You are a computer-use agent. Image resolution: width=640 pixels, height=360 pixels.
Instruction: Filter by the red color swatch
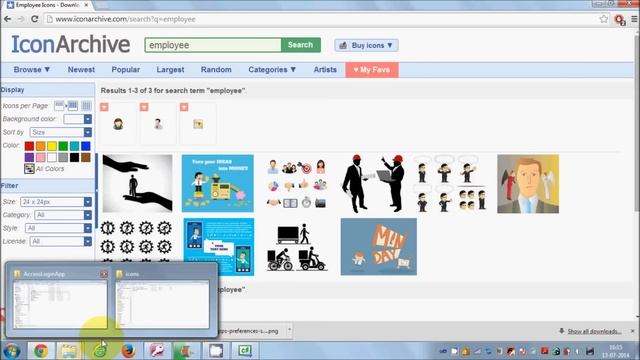29,146
